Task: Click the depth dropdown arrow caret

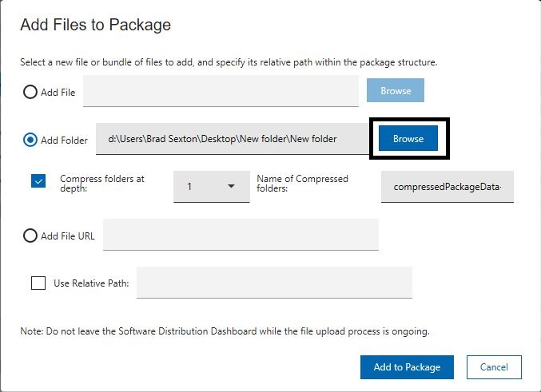Action: tap(232, 186)
